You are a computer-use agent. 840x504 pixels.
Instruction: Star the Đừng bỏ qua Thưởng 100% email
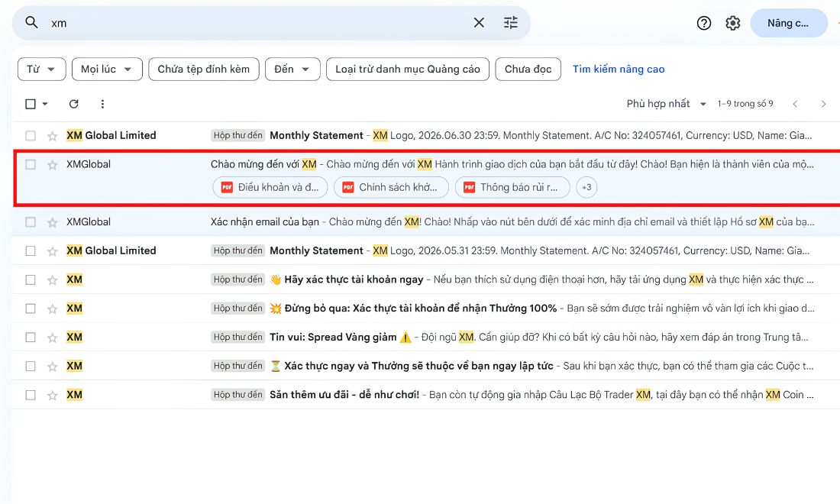(52, 309)
